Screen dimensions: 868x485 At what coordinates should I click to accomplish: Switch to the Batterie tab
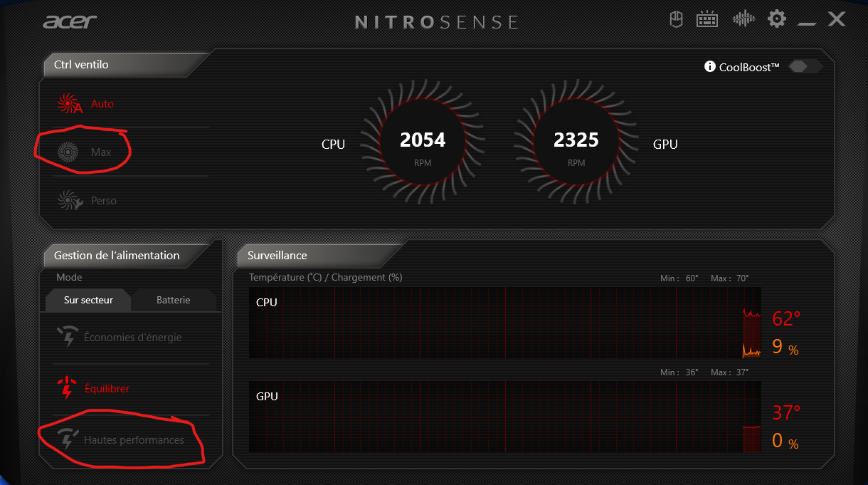[x=174, y=300]
